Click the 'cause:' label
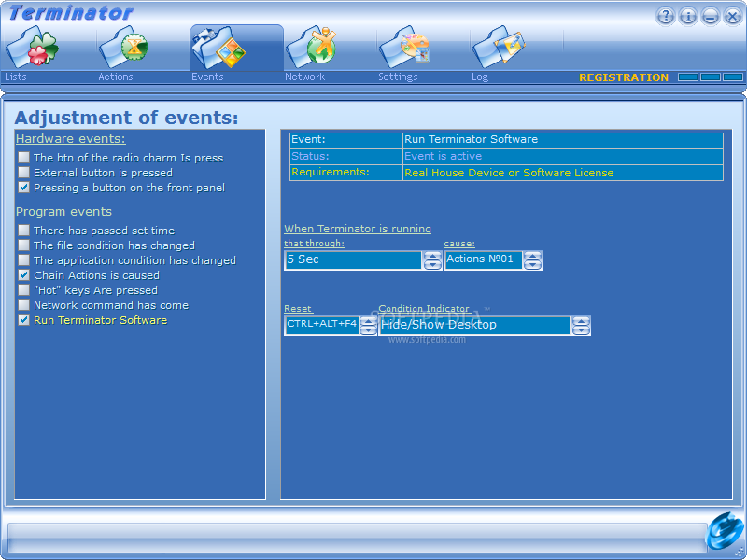 pyautogui.click(x=459, y=244)
